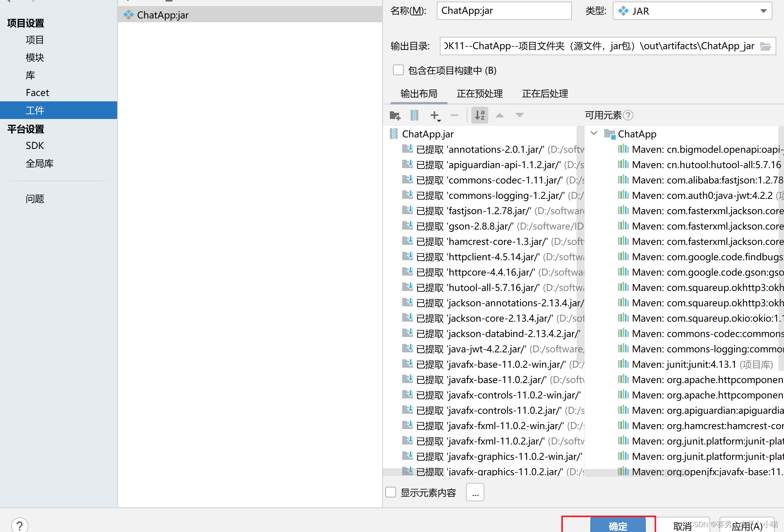The width and height of the screenshot is (784, 532).
Task: Click the plus add-copy-of icon
Action: (x=435, y=115)
